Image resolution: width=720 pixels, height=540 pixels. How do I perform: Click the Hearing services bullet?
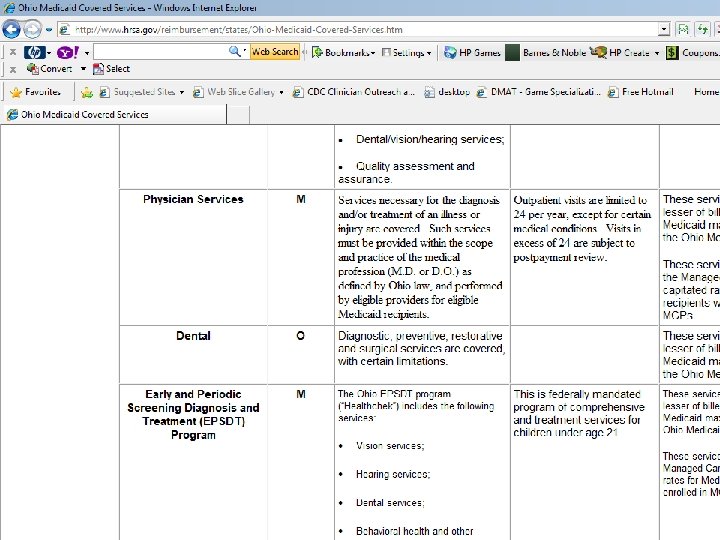[x=393, y=474]
